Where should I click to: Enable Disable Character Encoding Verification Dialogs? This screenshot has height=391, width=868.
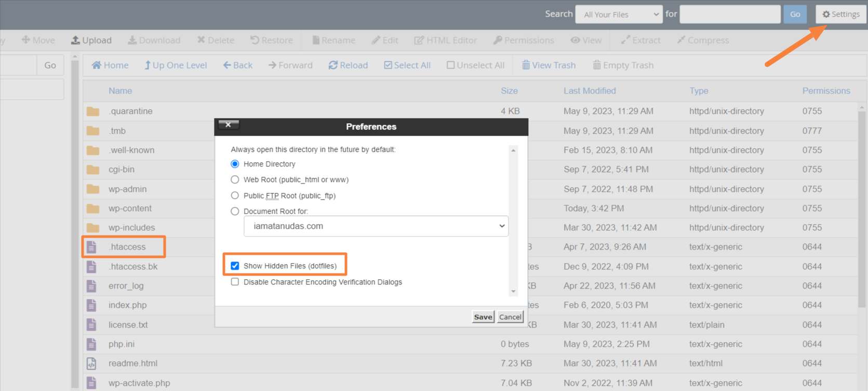pyautogui.click(x=235, y=282)
